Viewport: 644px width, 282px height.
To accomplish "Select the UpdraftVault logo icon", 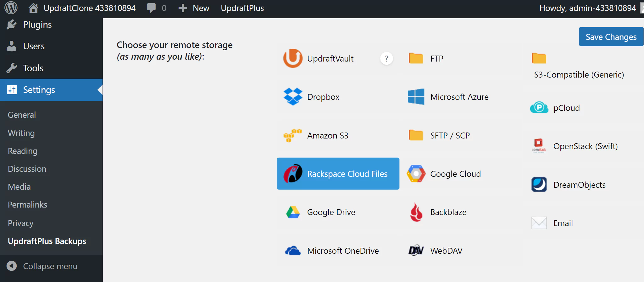I will click(293, 58).
